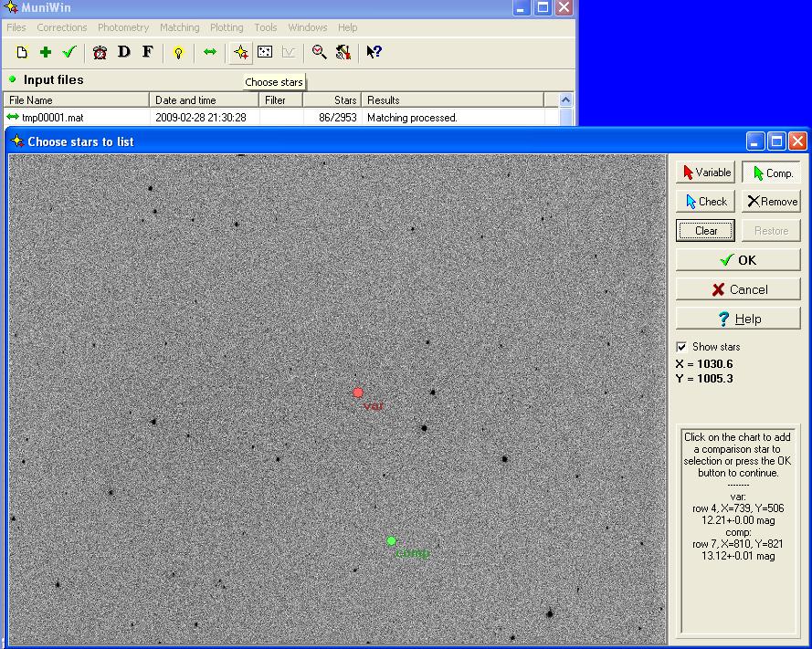This screenshot has width=812, height=649.
Task: Click the yellow light bulb photometry icon
Action: (179, 53)
